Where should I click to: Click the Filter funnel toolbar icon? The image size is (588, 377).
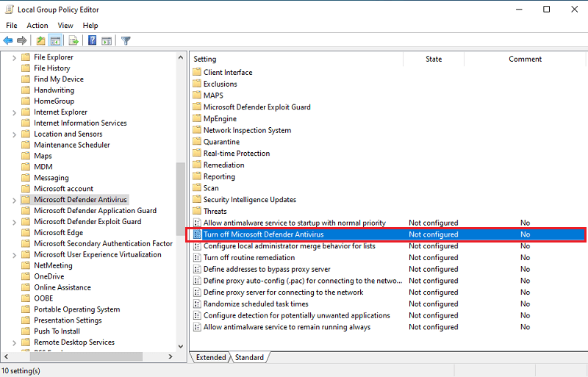[126, 40]
